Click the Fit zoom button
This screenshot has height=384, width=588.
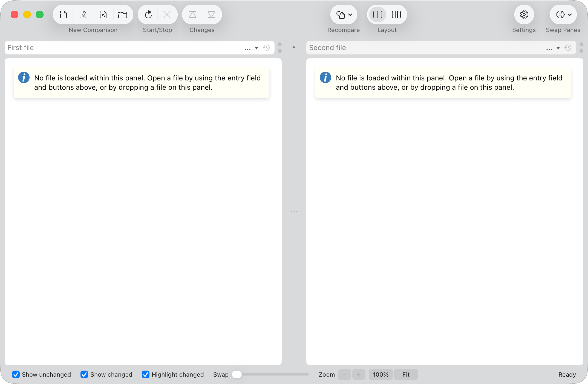[406, 374]
